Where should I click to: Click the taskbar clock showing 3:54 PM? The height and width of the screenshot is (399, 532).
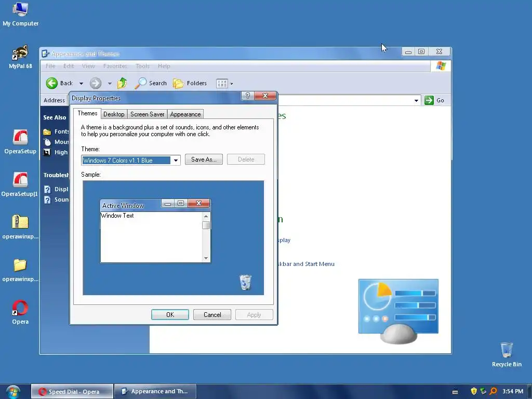[513, 391]
